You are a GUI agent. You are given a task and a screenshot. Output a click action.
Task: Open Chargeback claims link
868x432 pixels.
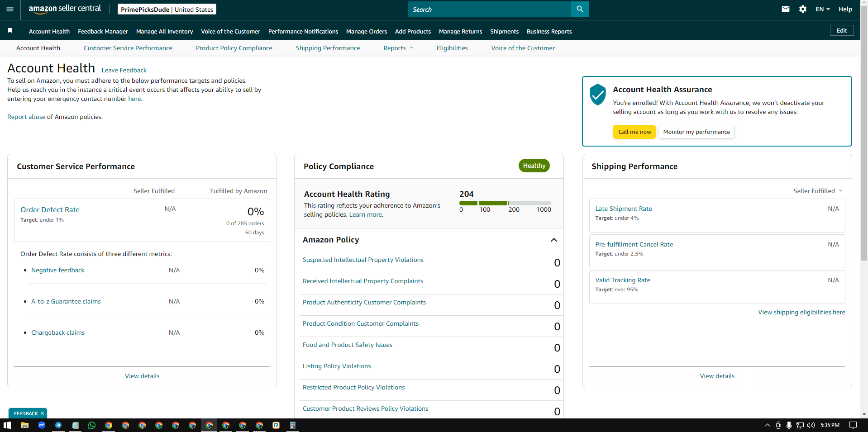(x=58, y=332)
